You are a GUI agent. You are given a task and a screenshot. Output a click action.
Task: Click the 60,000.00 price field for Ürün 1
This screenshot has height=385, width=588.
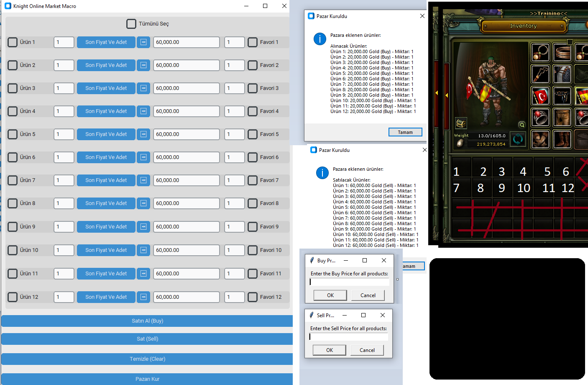[187, 42]
